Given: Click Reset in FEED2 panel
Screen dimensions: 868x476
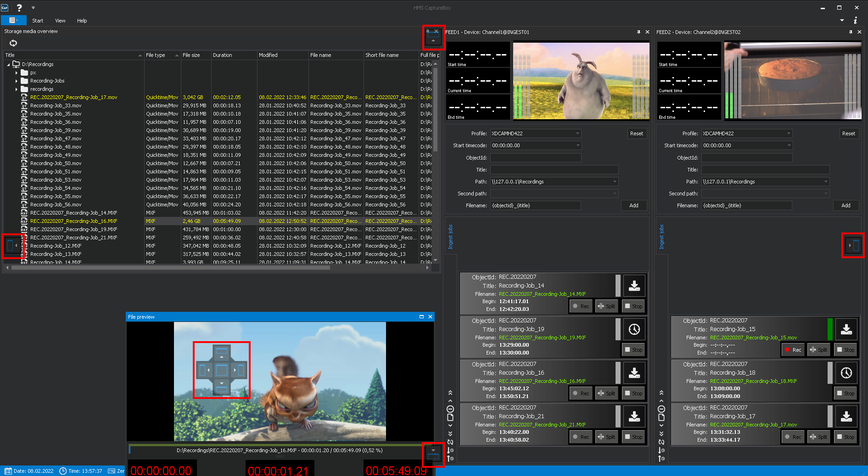Looking at the screenshot, I should pos(849,133).
